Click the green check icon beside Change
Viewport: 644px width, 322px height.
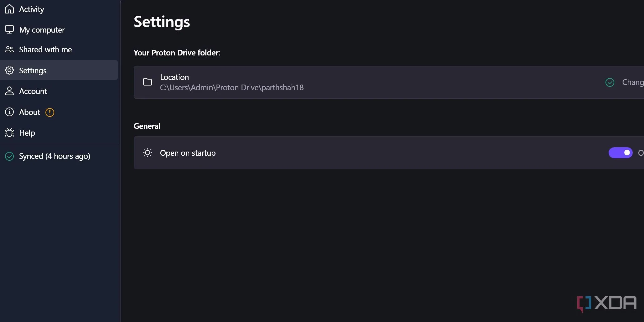coord(610,82)
